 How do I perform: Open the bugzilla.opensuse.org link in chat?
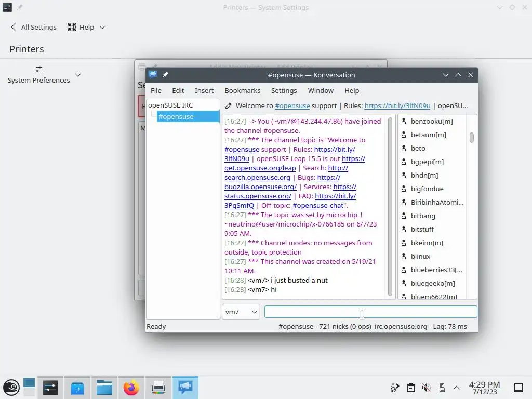[x=260, y=187]
